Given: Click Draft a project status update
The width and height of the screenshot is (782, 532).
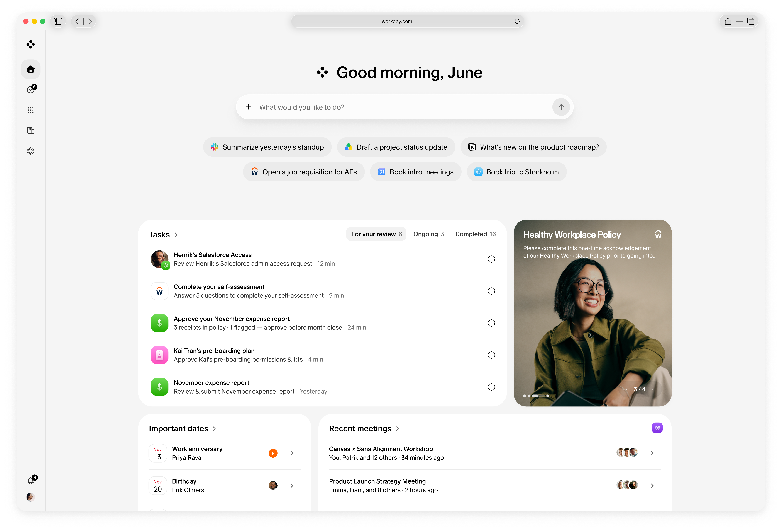Looking at the screenshot, I should tap(396, 147).
